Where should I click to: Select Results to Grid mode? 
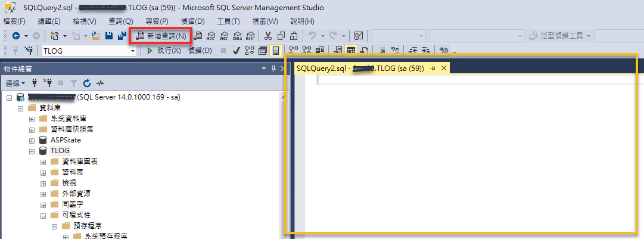[x=351, y=50]
